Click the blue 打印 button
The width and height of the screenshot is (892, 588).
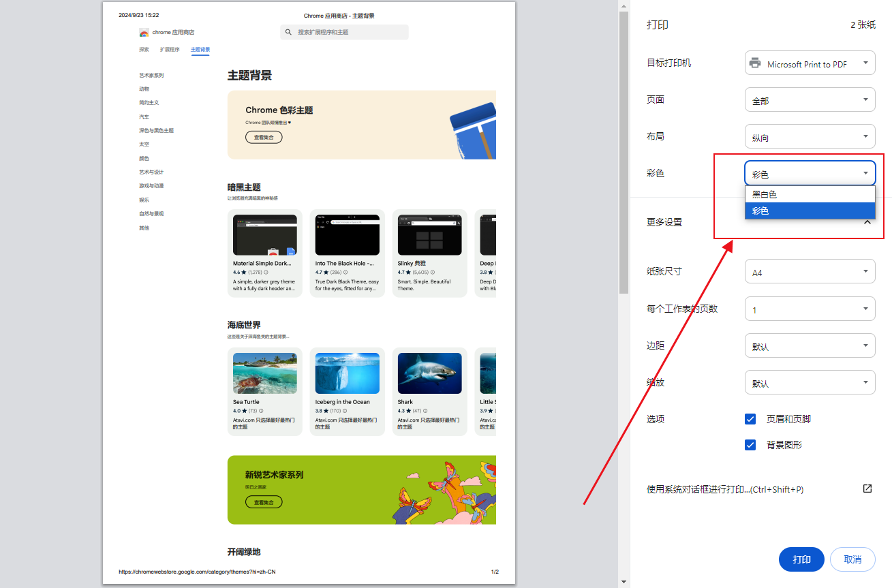point(801,559)
